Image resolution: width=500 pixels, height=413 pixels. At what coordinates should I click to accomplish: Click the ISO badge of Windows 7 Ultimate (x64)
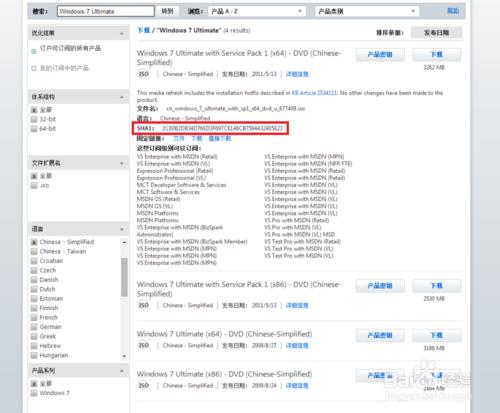coord(144,345)
